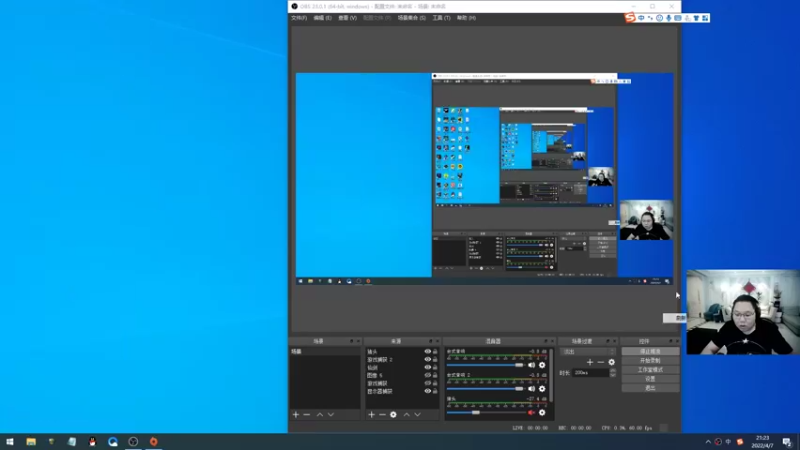This screenshot has height=450, width=800.
Task: Click the 开始录制 start recording button
Action: tap(650, 361)
